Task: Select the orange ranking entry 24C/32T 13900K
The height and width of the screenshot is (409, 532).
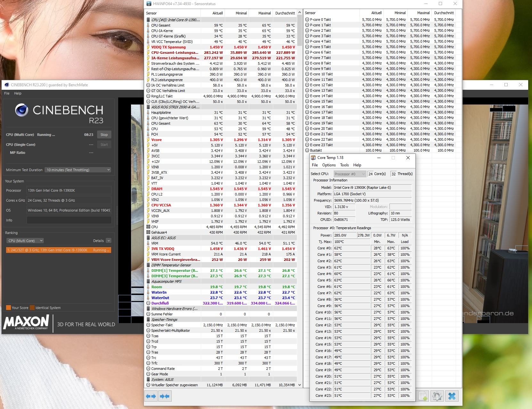Action: (x=59, y=250)
